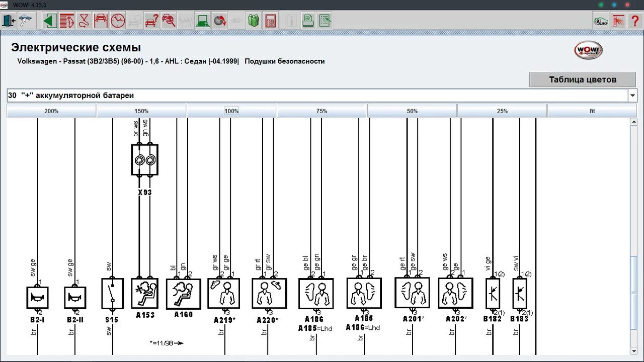Select the switch symbol S15
This screenshot has height=362, width=644.
112,294
